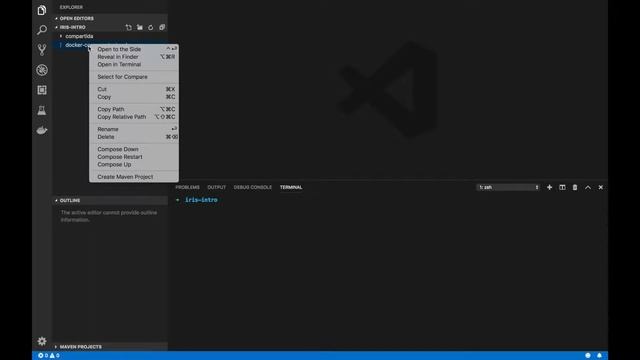Viewport: 640px width, 360px height.
Task: Choose Open in Terminal
Action: (133, 64)
